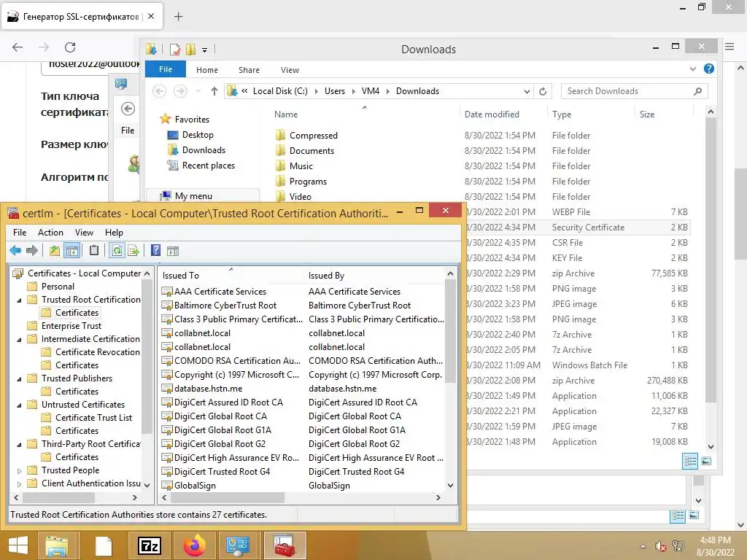The width and height of the screenshot is (747, 560).
Task: Open the File tab in Downloads window
Action: click(x=166, y=69)
